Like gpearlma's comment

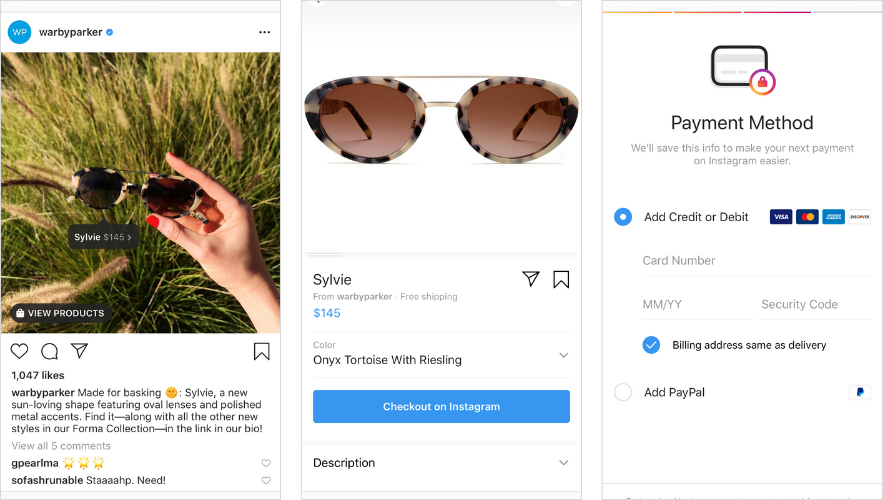click(x=266, y=463)
